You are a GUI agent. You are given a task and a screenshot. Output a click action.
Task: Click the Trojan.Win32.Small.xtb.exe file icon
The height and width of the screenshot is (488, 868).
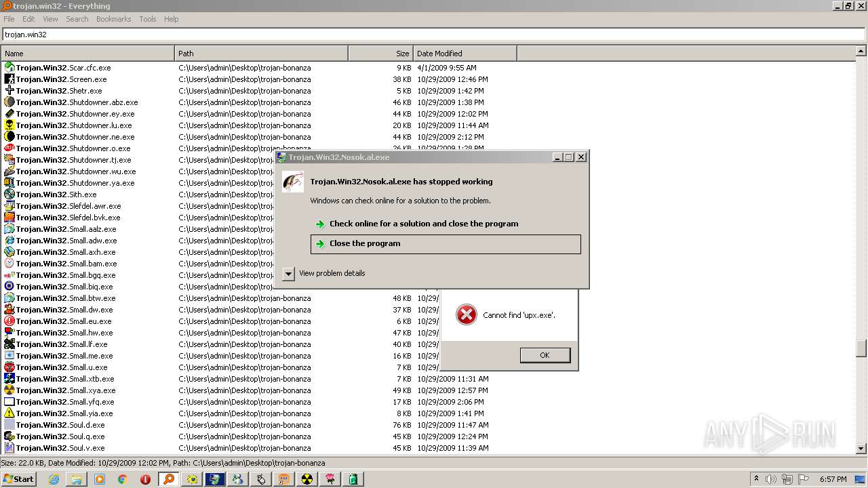click(x=9, y=379)
